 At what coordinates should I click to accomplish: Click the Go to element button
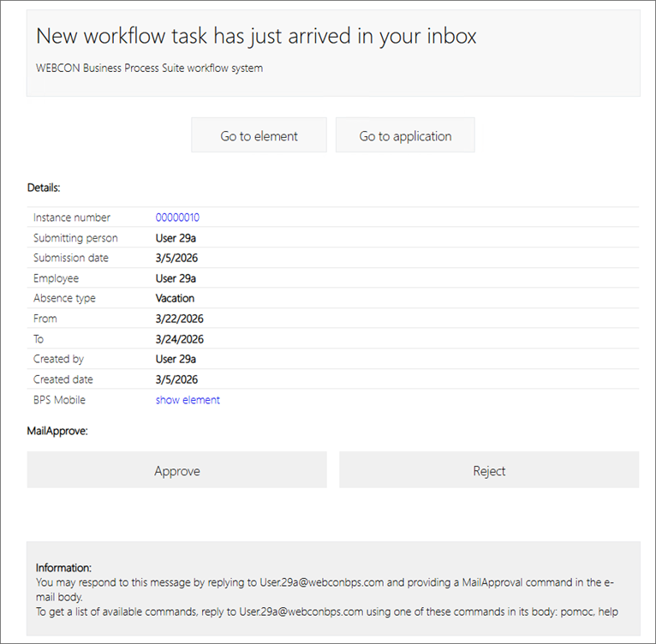point(259,135)
